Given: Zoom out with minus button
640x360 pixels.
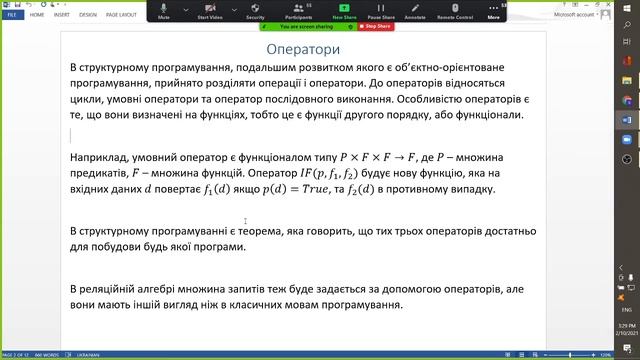Looking at the screenshot, I should coord(546,355).
